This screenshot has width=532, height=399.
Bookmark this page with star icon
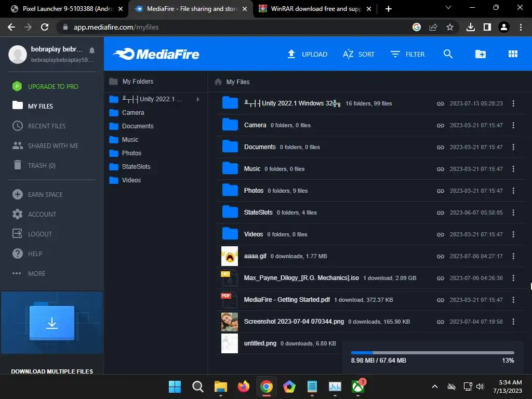[x=449, y=27]
